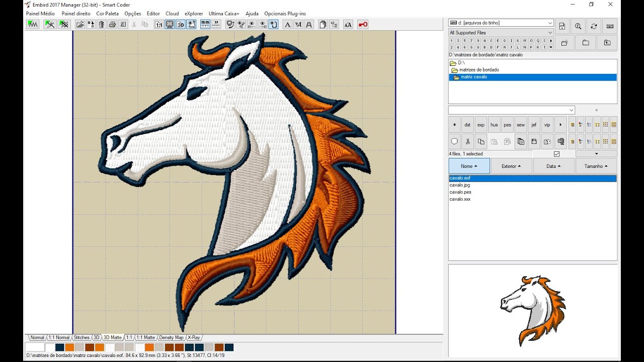The width and height of the screenshot is (644, 362).
Task: Click the red key registration icon
Action: tap(363, 24)
